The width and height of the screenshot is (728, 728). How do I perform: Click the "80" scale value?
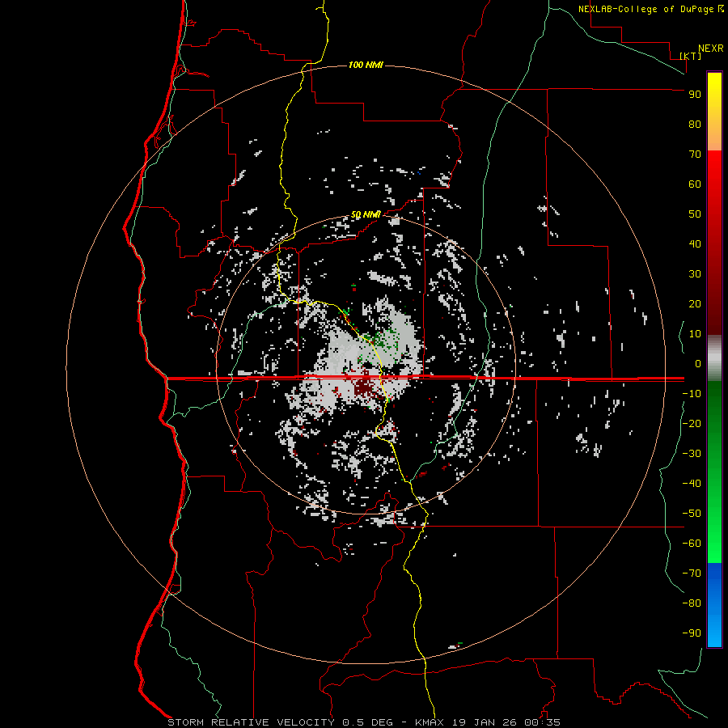tap(695, 124)
